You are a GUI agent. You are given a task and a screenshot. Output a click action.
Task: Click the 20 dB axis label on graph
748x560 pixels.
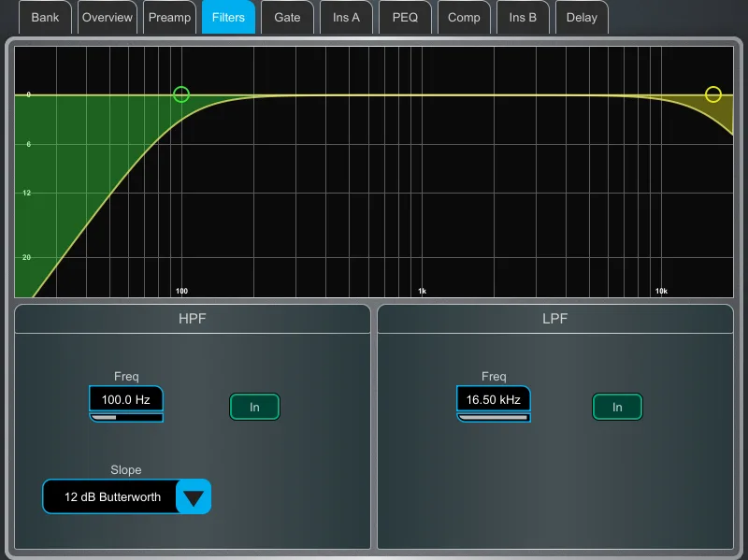pos(27,257)
